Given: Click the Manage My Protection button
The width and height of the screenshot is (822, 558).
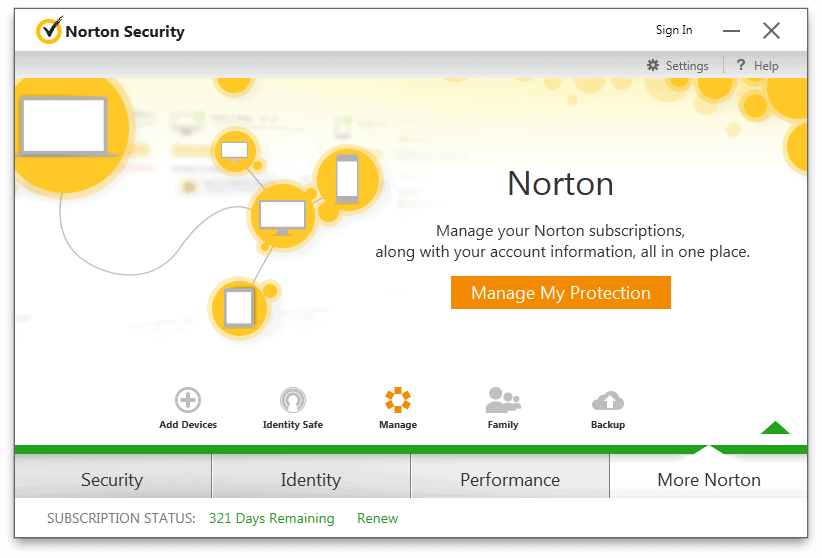Looking at the screenshot, I should click(560, 293).
